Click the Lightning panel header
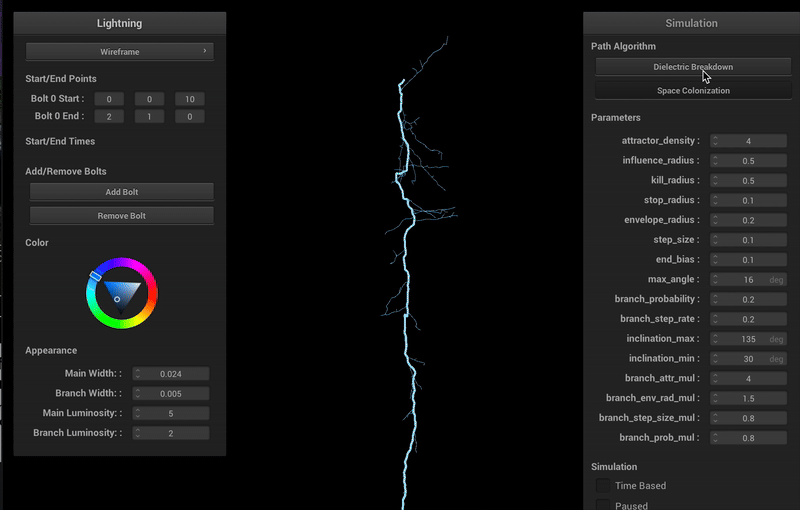The width and height of the screenshot is (800, 510). [x=120, y=23]
